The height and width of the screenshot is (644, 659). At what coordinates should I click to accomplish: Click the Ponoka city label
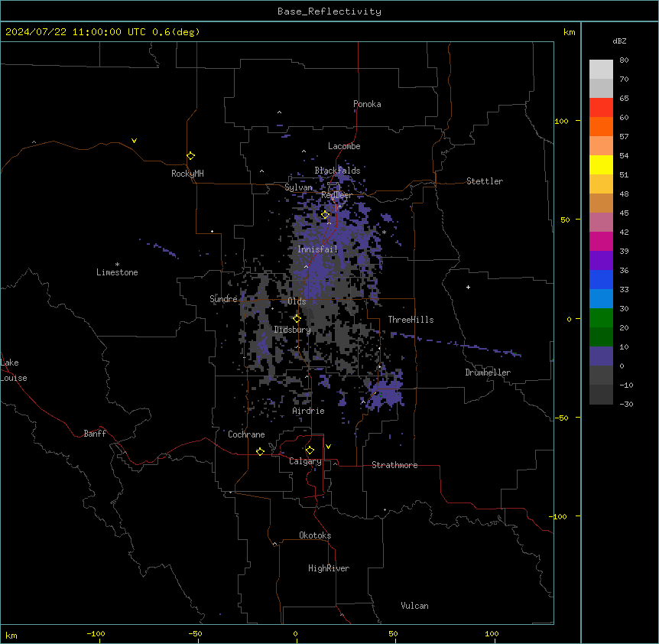tap(367, 104)
